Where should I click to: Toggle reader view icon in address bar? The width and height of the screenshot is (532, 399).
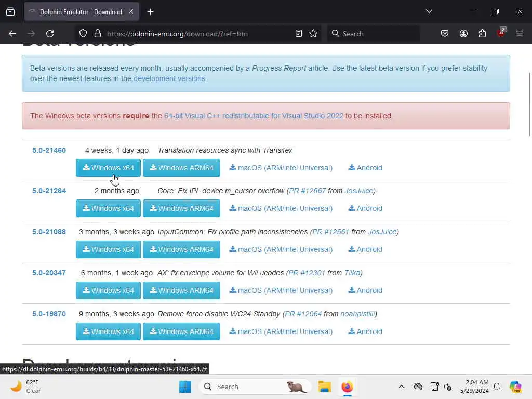click(x=299, y=33)
